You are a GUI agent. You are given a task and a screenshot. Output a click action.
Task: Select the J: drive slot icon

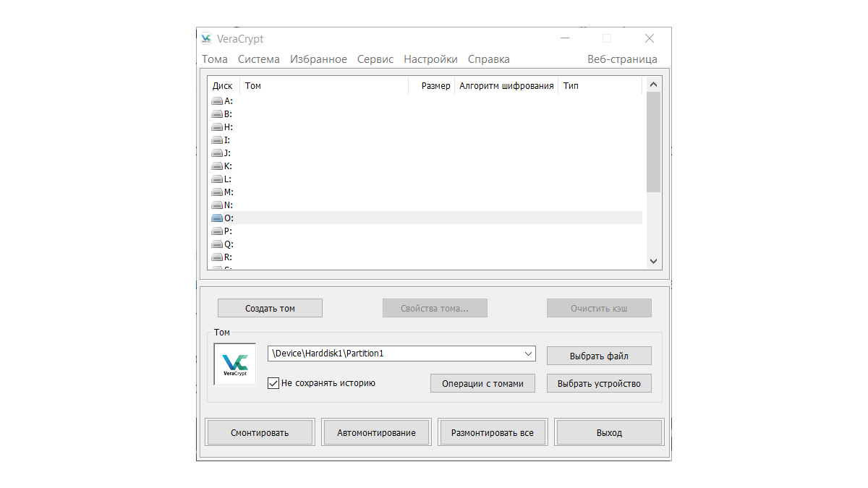[218, 153]
